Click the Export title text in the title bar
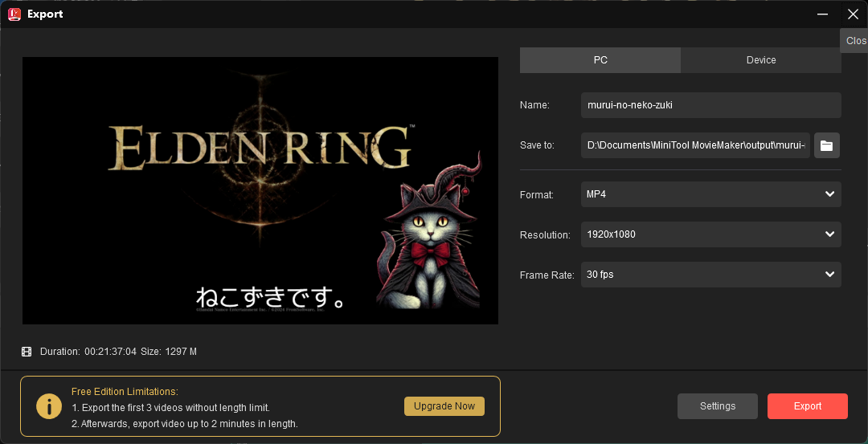The width and height of the screenshot is (868, 444). click(45, 14)
